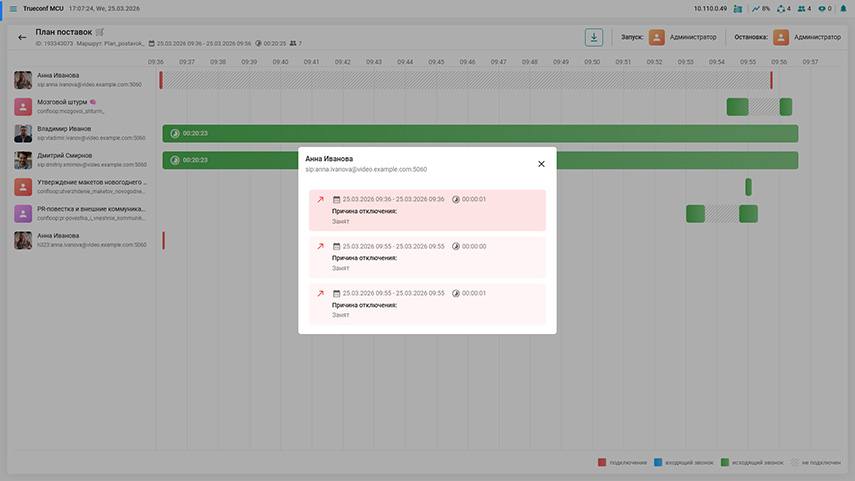Go back using the arrow beside План поставок
This screenshot has height=481, width=855.
pos(22,37)
